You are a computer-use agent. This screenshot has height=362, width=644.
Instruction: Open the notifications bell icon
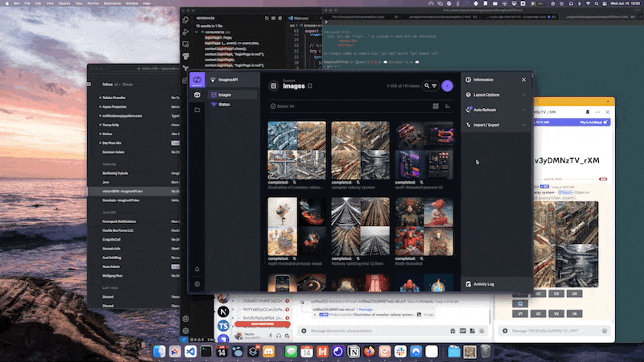point(197,269)
